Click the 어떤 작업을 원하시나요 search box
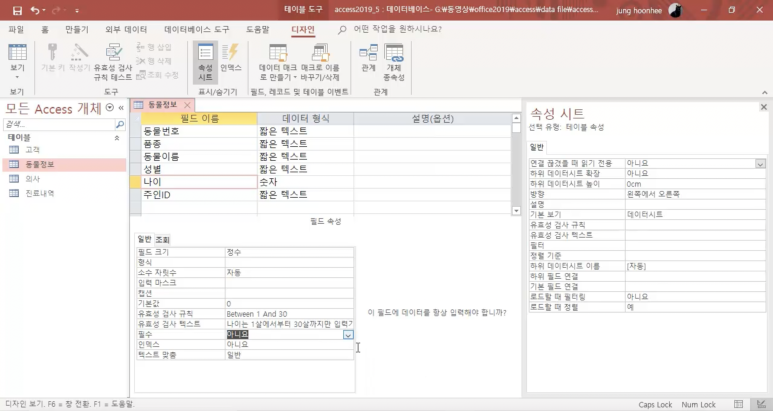This screenshot has height=411, width=773. click(397, 30)
